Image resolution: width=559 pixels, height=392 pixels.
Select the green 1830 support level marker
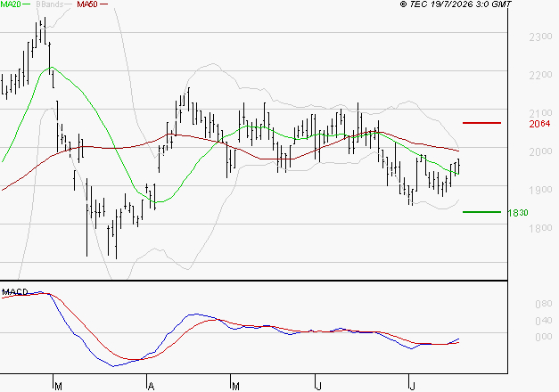click(481, 212)
